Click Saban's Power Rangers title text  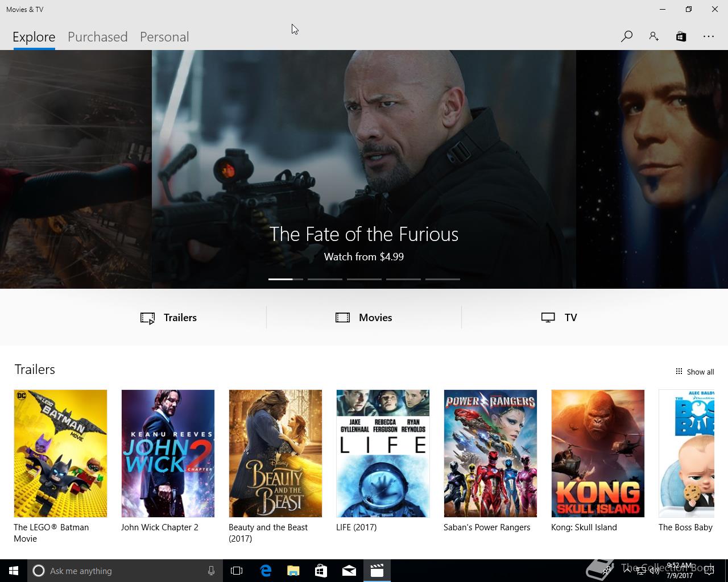[x=487, y=527]
